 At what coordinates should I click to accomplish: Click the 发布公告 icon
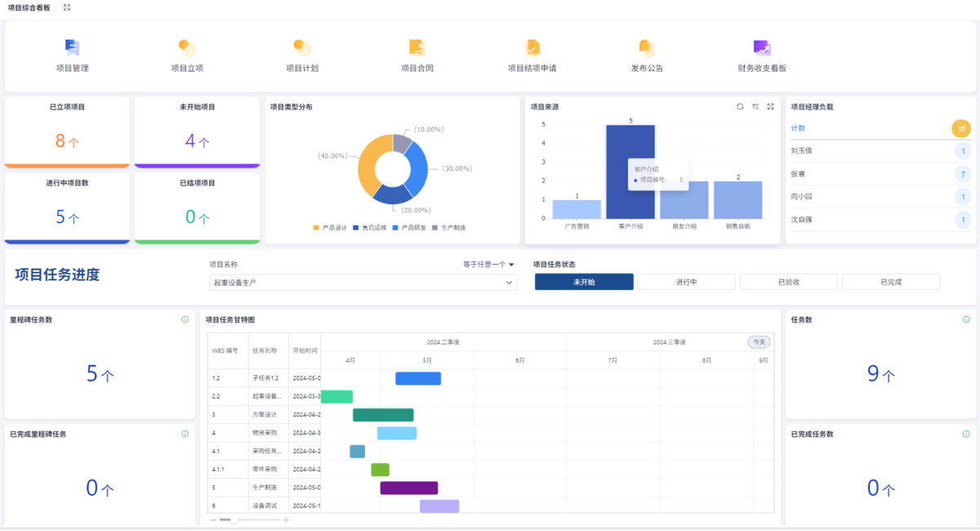point(647,48)
